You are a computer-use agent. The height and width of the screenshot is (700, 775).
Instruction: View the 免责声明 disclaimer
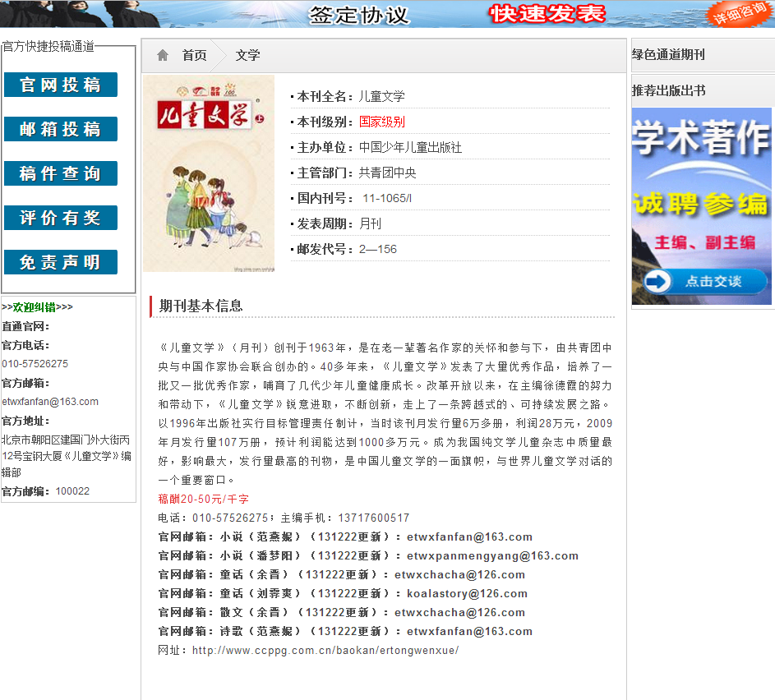click(x=61, y=262)
